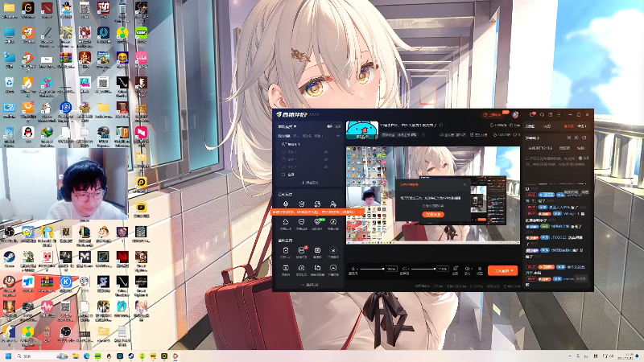Select the last sub-tab under the chat panel header
Screen dimensions: 644x362
coord(580,148)
